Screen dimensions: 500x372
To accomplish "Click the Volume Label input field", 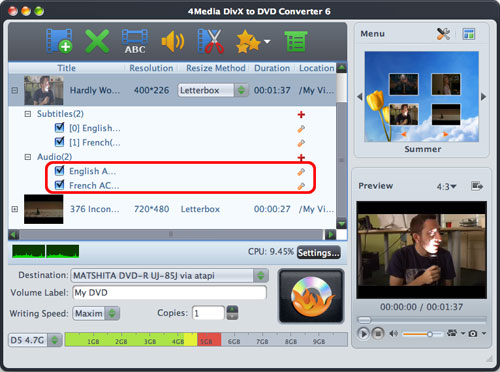I will pos(170,293).
